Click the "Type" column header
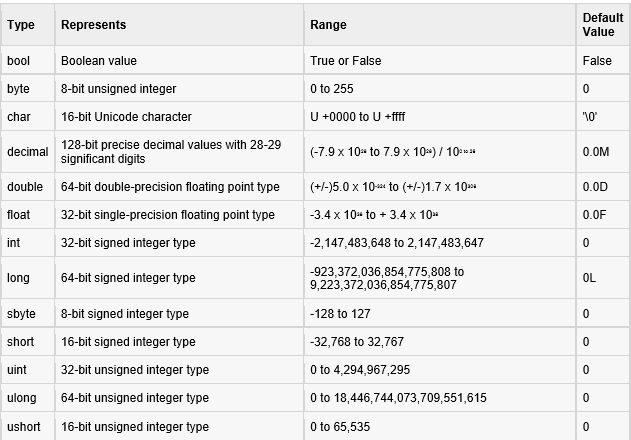Screen dimensions: 631x440 [21, 24]
